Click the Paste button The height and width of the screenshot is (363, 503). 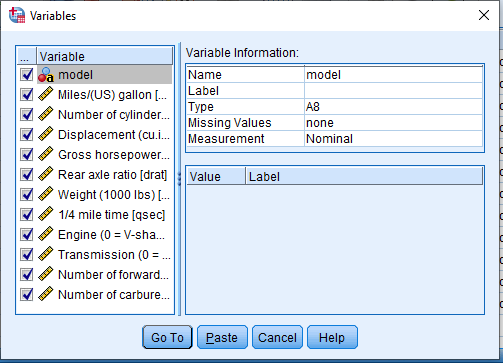pyautogui.click(x=222, y=337)
